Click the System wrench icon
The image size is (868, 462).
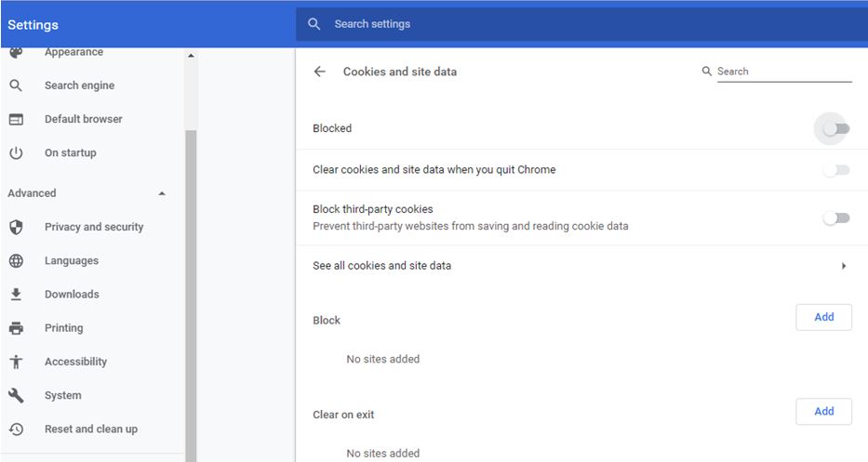click(x=16, y=395)
